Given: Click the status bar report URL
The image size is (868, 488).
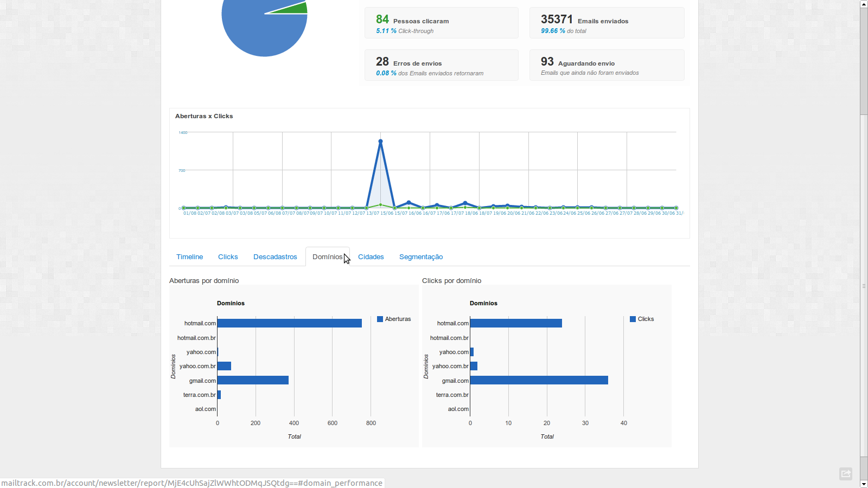Looking at the screenshot, I should tap(192, 483).
